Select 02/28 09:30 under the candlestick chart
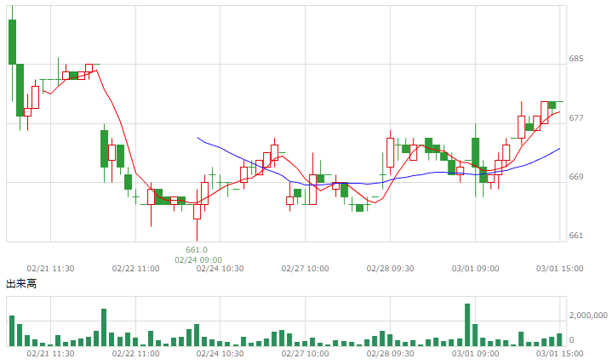This screenshot has height=364, width=612. (391, 269)
